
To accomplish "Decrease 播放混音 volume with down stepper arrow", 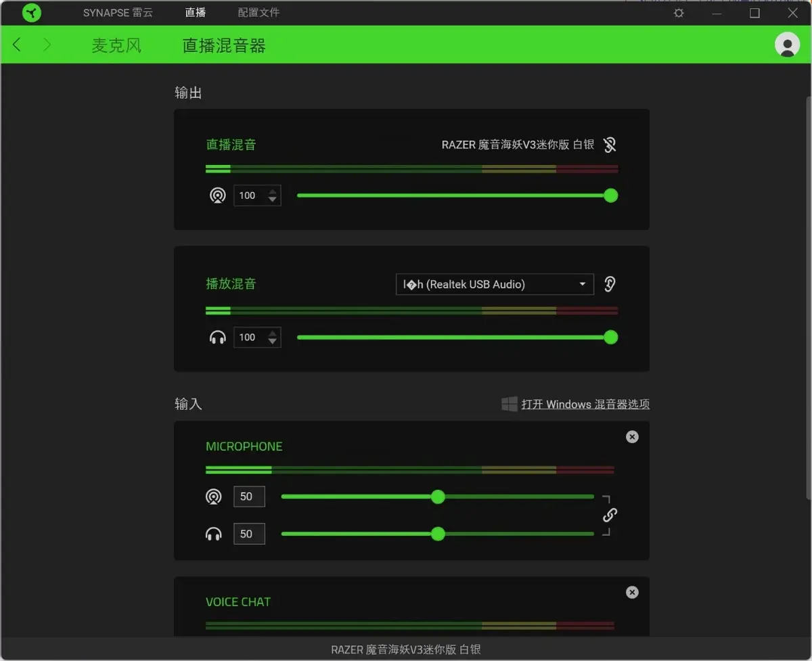I will pyautogui.click(x=273, y=342).
